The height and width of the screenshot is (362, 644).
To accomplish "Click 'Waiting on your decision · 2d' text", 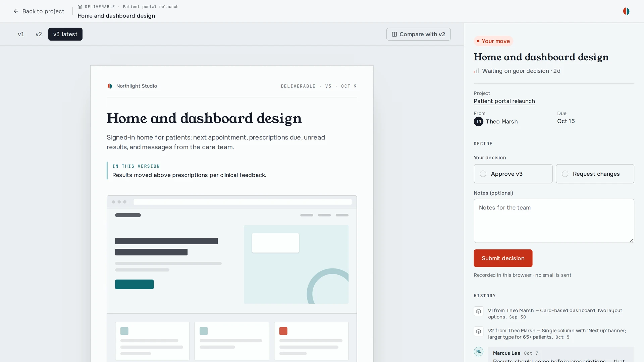I will pos(521,71).
